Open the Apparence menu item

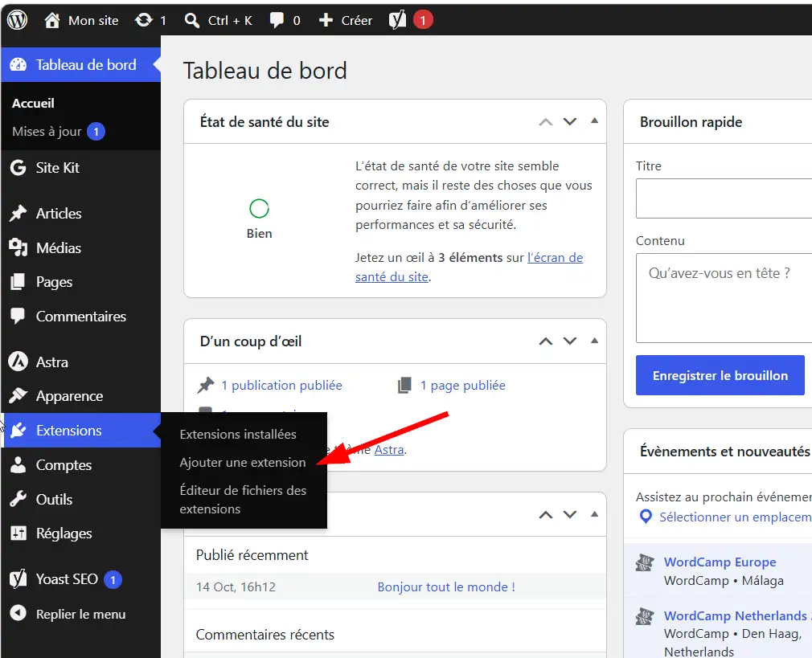click(x=69, y=396)
